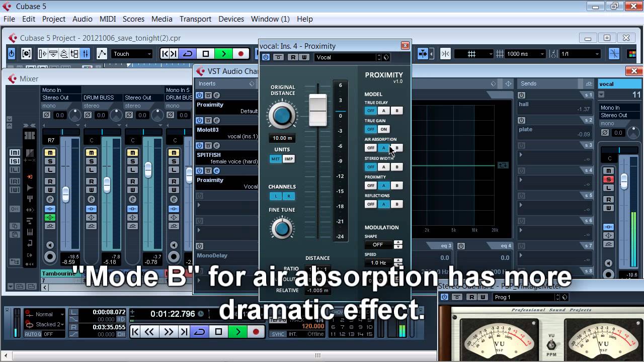This screenshot has height=362, width=644.
Task: Set Reflections to OFF
Action: [371, 204]
